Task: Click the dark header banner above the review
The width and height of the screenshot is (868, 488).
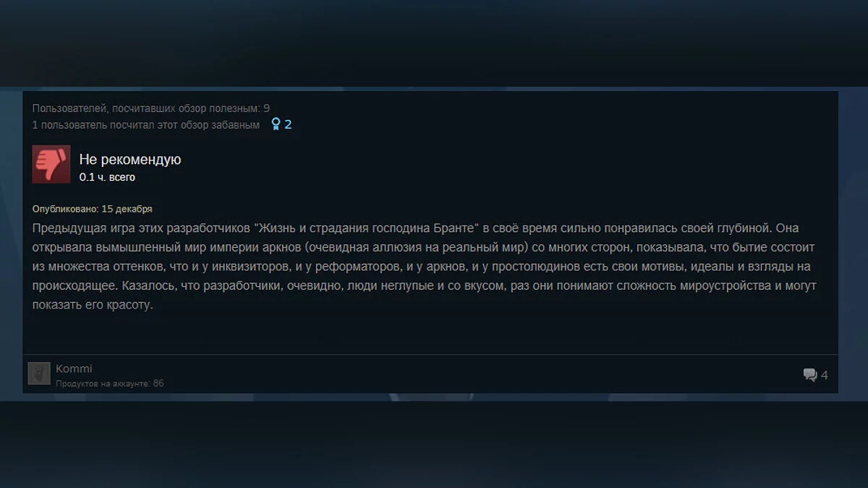Action: [x=434, y=43]
